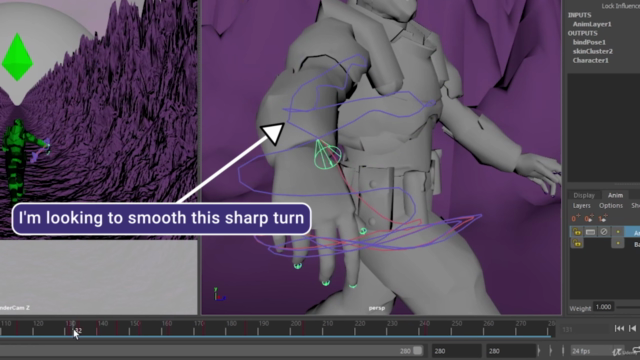This screenshot has width=640, height=360.
Task: Click the playback end time field 280
Action: (x=456, y=351)
